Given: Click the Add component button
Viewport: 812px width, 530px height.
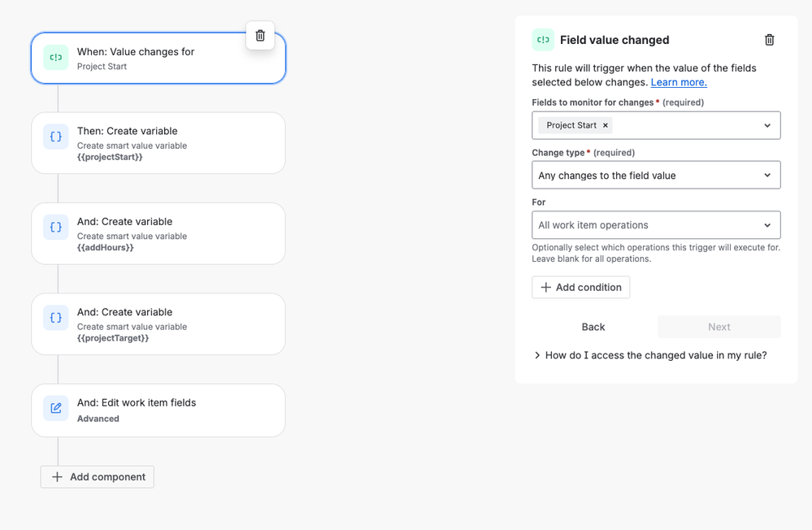Looking at the screenshot, I should point(98,477).
